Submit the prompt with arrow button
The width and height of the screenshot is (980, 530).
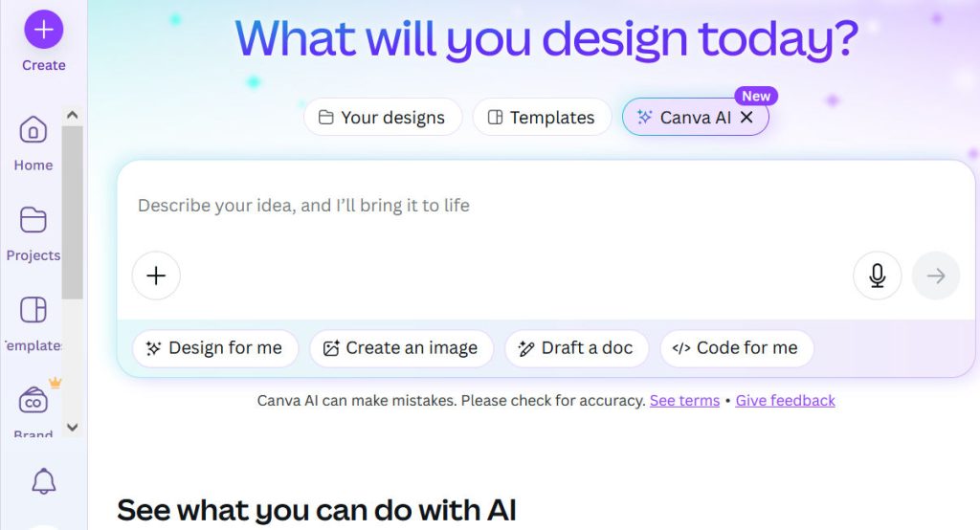(935, 276)
